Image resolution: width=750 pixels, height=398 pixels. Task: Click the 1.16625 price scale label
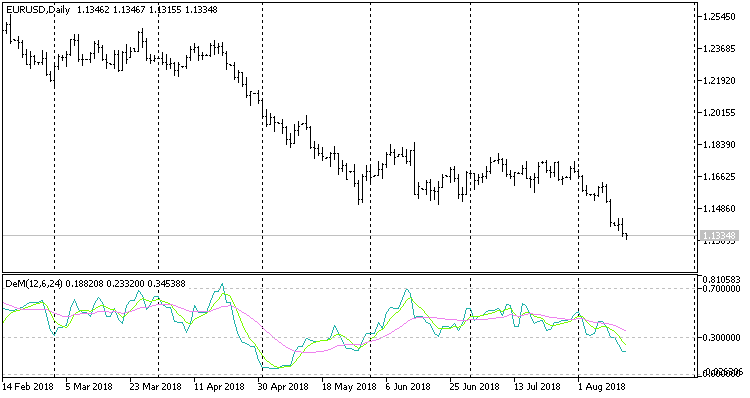[719, 177]
